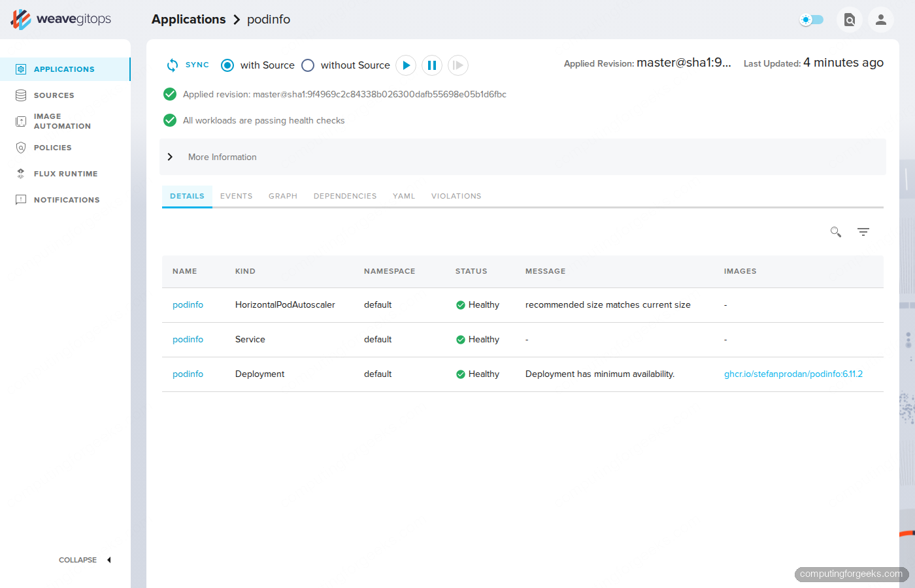
Task: Click the Notifications sidebar icon
Action: click(21, 200)
